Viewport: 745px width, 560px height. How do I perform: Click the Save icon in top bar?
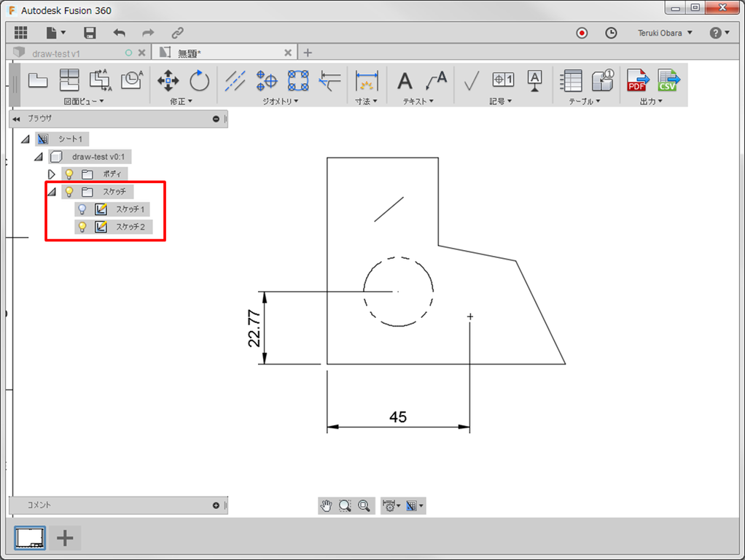point(90,33)
